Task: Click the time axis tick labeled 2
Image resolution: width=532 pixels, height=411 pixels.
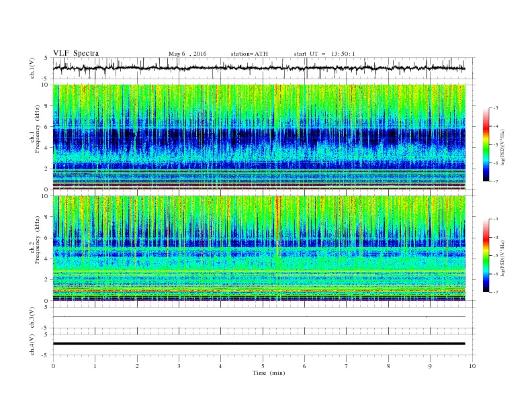Action: [137, 366]
